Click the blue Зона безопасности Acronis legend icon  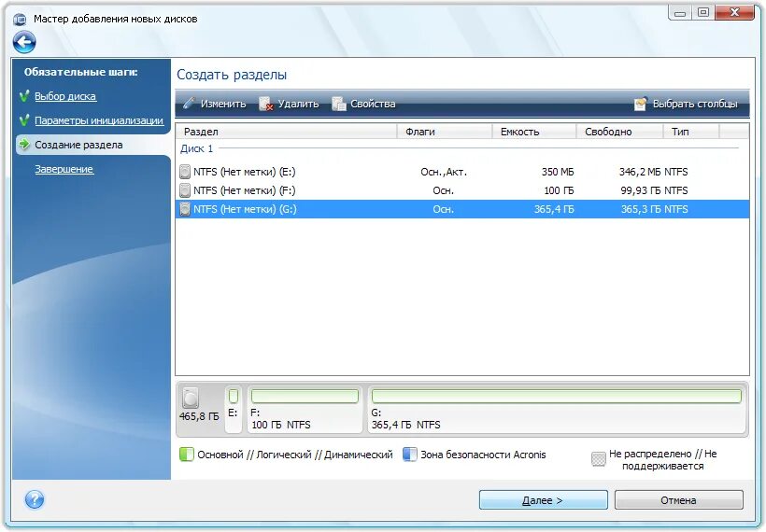coord(409,455)
